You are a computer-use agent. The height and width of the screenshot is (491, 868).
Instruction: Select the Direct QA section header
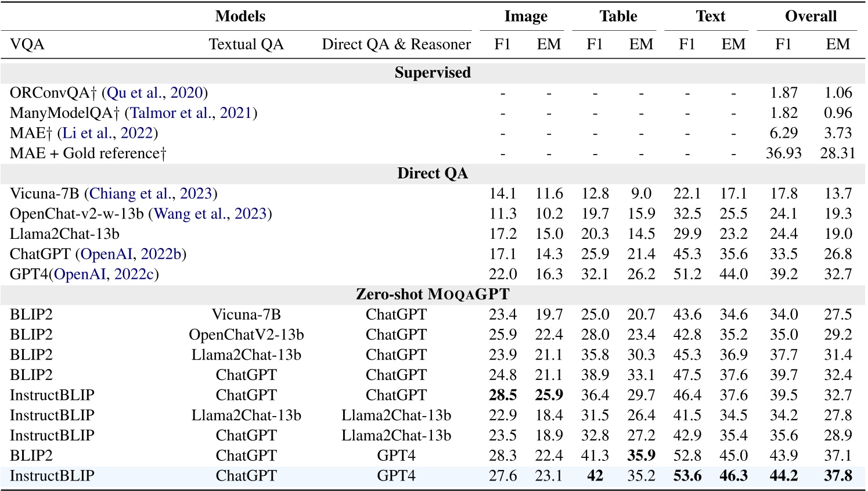click(x=433, y=173)
